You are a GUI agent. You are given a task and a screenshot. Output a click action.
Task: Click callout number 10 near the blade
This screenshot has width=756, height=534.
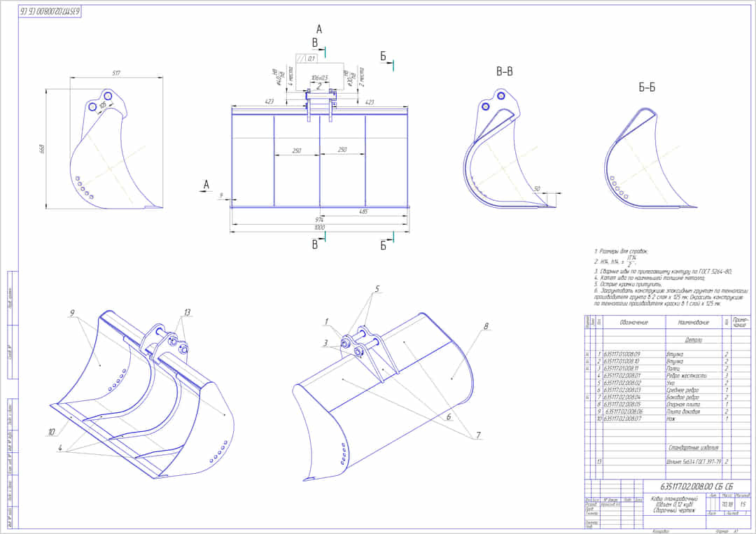tap(52, 433)
